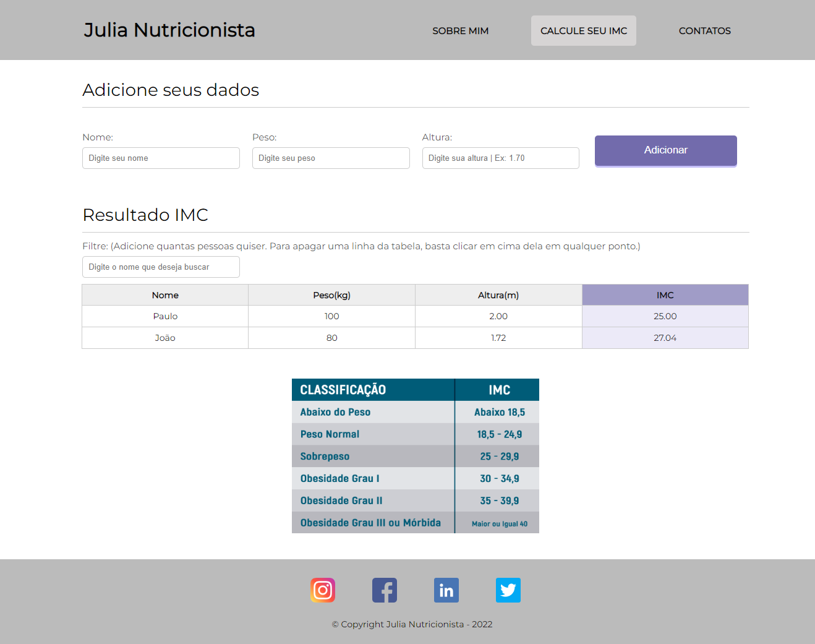This screenshot has height=644, width=815.
Task: Click the Nome column header
Action: 164,294
